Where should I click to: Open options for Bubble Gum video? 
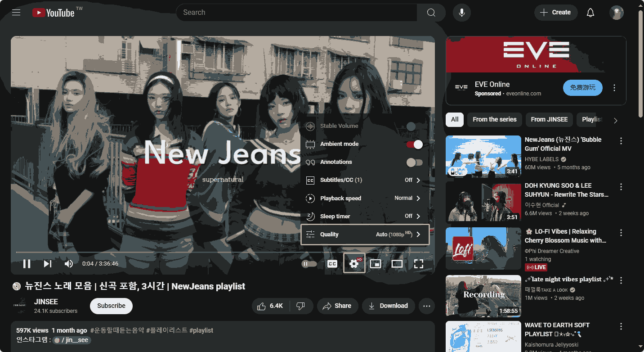[621, 141]
